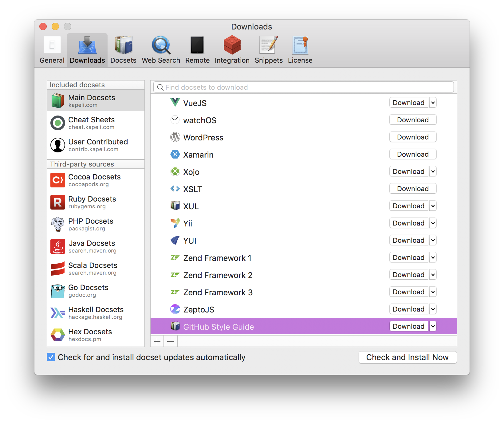Viewport: 504px width, 424px height.
Task: Select the Cheat Sheets circle icon
Action: point(58,123)
